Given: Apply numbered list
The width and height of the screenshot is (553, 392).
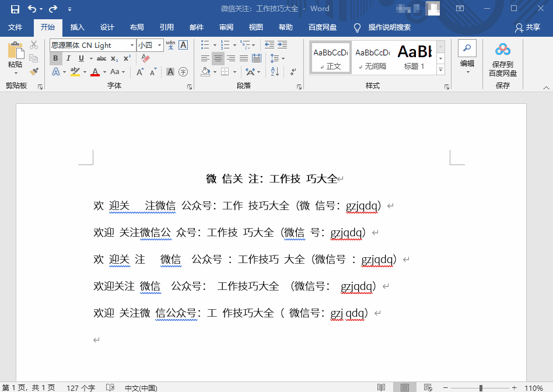Looking at the screenshot, I should click(x=225, y=45).
